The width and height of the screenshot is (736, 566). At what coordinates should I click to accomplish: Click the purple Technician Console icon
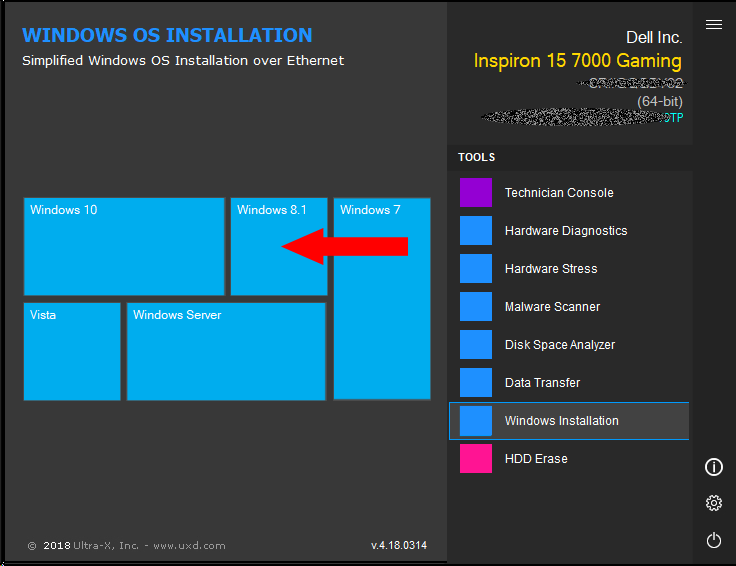pos(476,193)
